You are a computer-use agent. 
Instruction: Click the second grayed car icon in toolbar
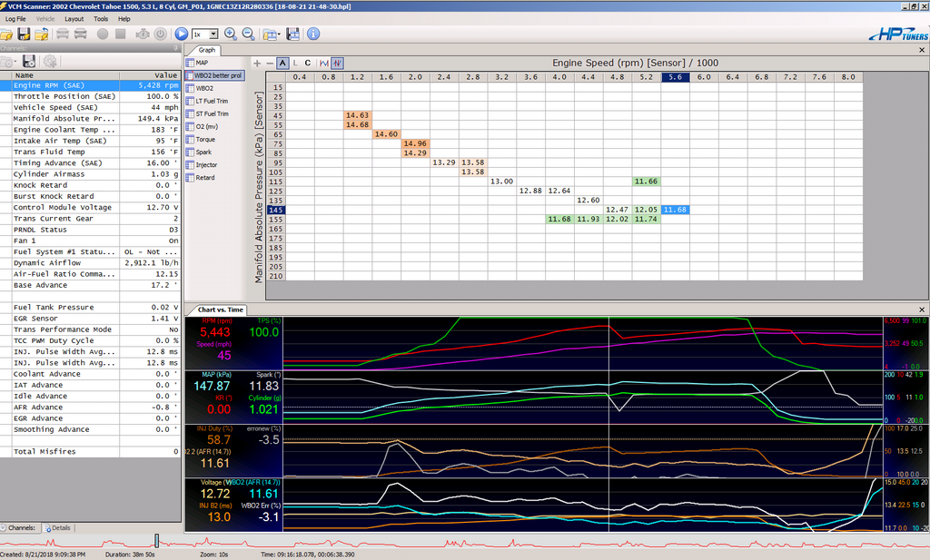(x=81, y=34)
